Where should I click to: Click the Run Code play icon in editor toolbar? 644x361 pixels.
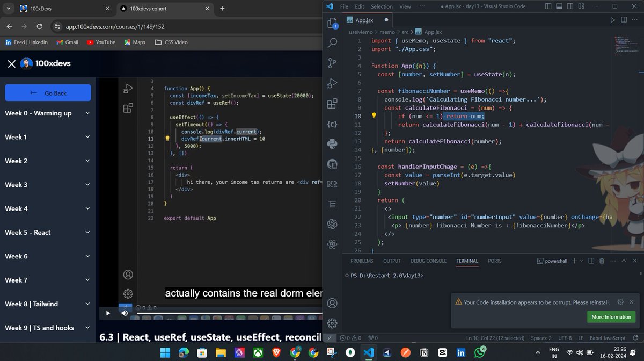tap(612, 20)
